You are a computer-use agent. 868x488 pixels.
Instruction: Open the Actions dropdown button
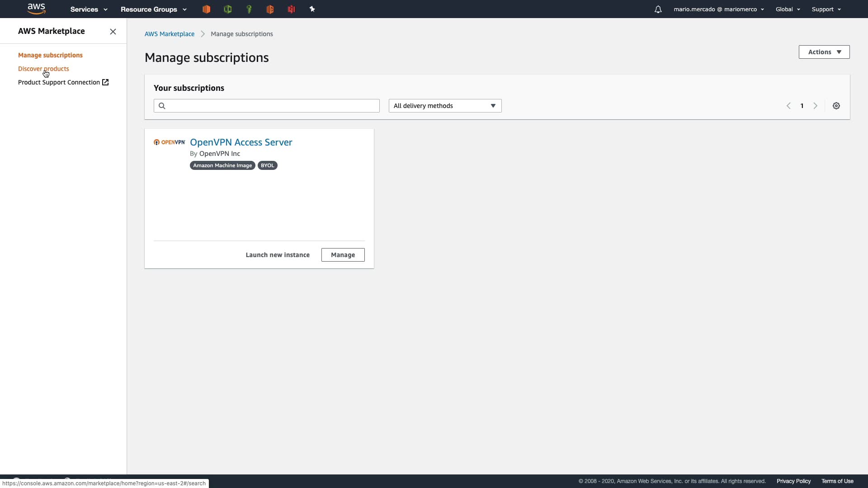click(x=824, y=52)
